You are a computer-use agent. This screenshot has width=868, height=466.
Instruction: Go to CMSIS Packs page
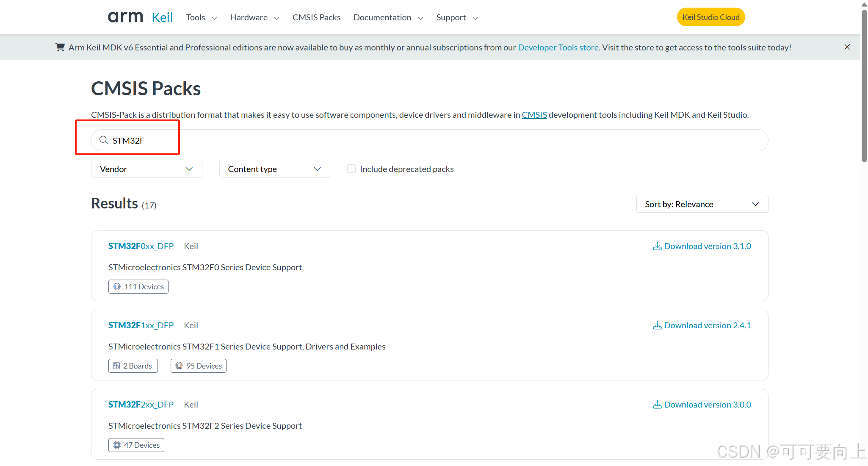(x=316, y=17)
